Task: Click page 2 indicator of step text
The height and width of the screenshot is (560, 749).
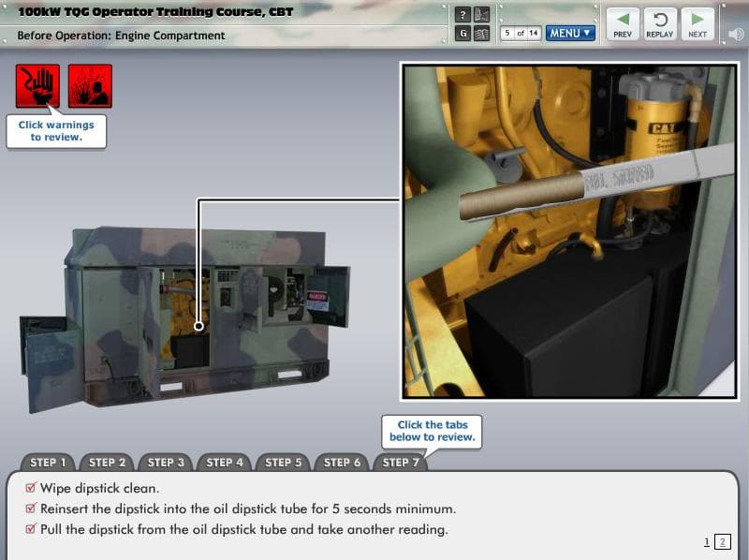Action: coord(721,542)
